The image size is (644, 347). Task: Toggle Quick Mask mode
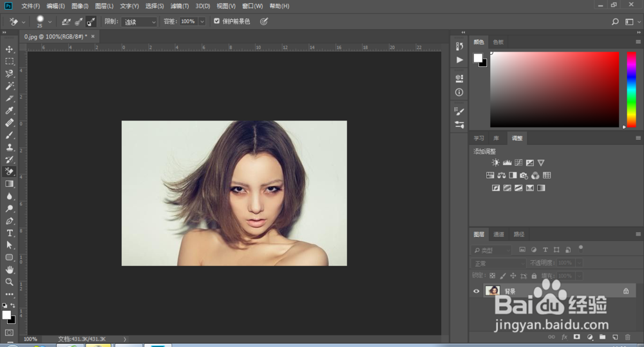[x=10, y=333]
